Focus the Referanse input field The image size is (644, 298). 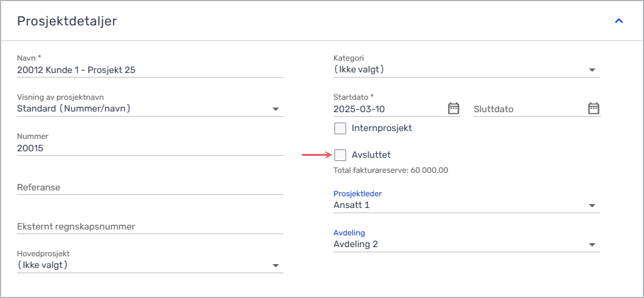pos(150,187)
